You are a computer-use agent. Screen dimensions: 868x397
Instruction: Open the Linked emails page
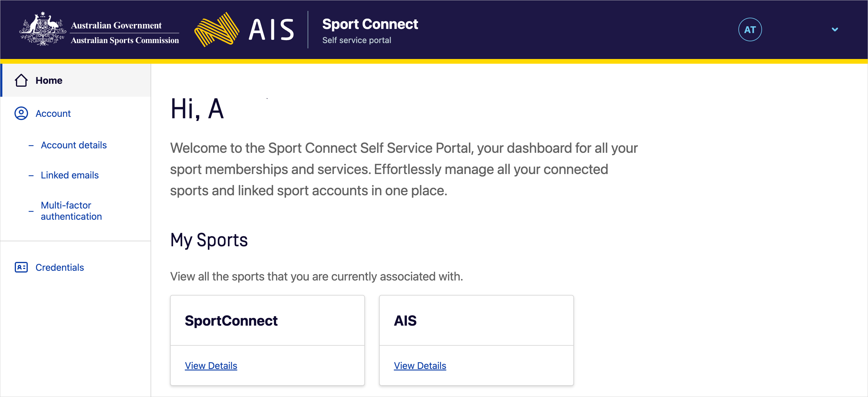coord(69,175)
